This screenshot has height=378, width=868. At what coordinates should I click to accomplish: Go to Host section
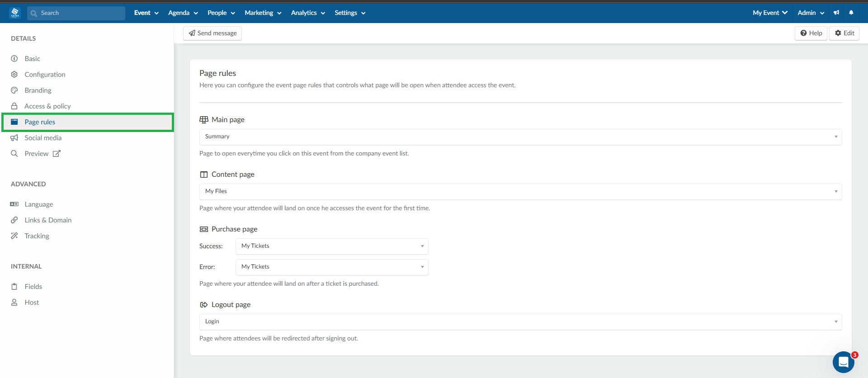click(x=32, y=302)
